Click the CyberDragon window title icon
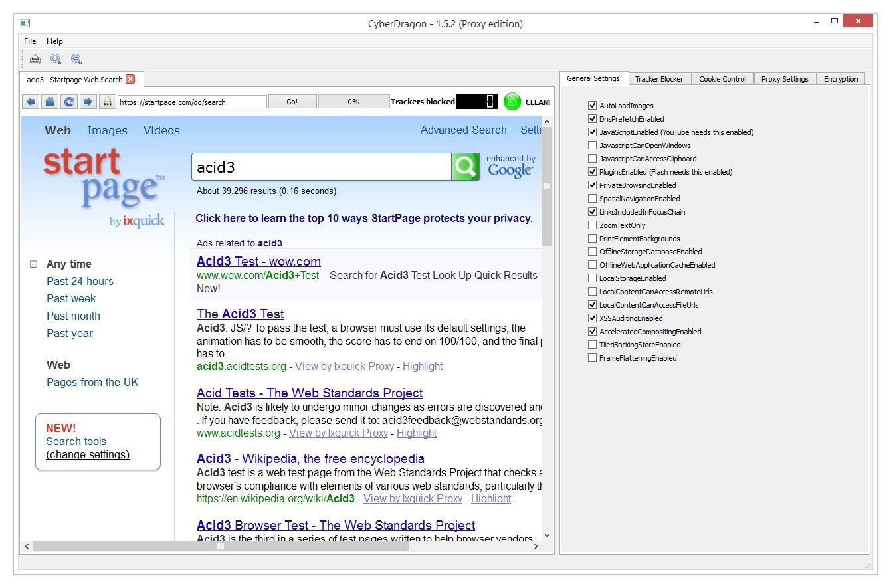Viewport: 891px width, 588px height. click(25, 23)
